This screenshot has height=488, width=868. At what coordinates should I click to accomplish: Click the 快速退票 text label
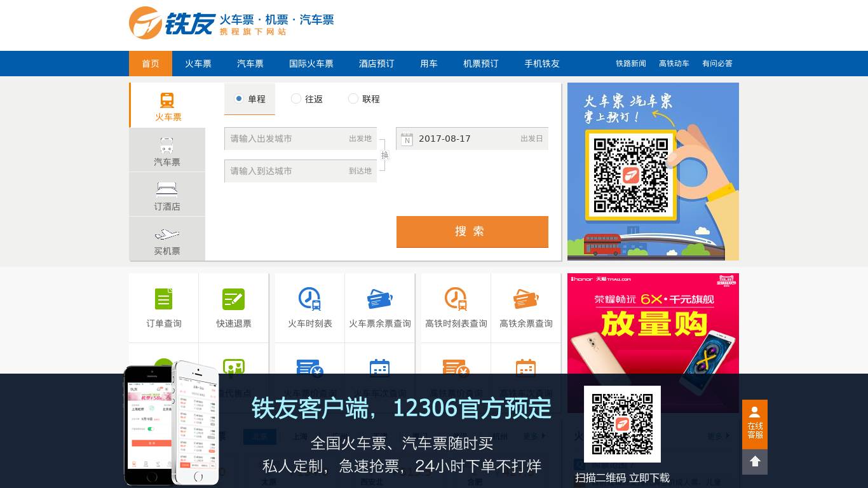point(234,323)
